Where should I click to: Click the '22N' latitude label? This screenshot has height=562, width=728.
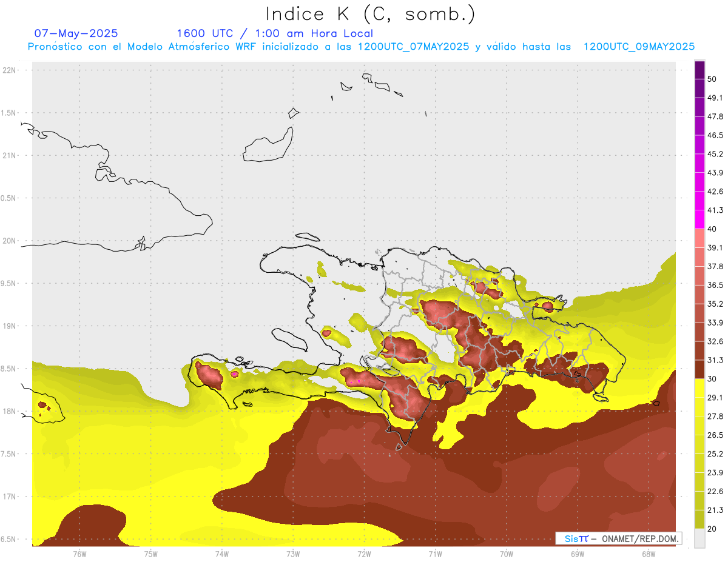(x=9, y=70)
